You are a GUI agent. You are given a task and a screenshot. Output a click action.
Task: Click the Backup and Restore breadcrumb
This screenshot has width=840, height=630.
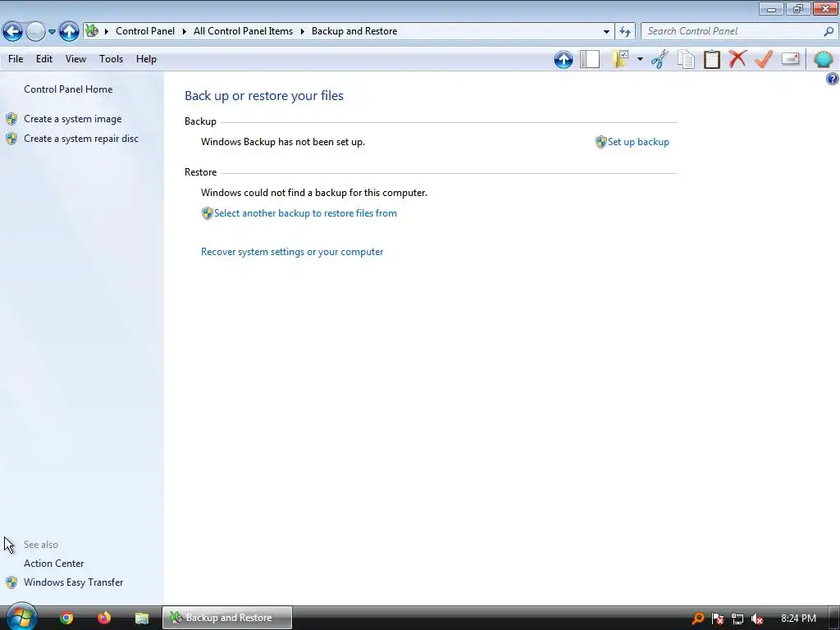pos(354,31)
